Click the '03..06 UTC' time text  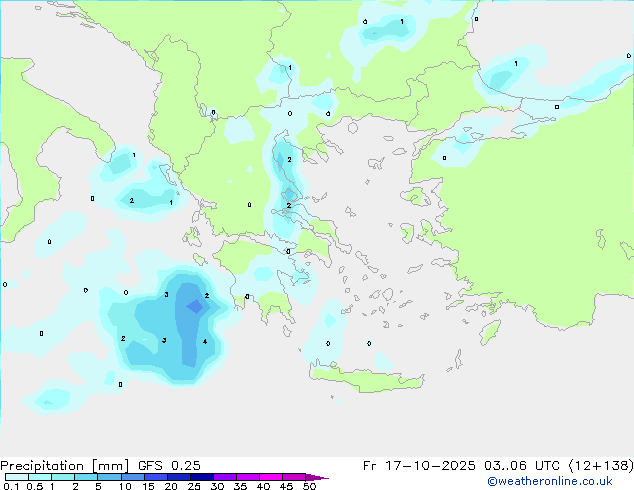click(x=522, y=466)
